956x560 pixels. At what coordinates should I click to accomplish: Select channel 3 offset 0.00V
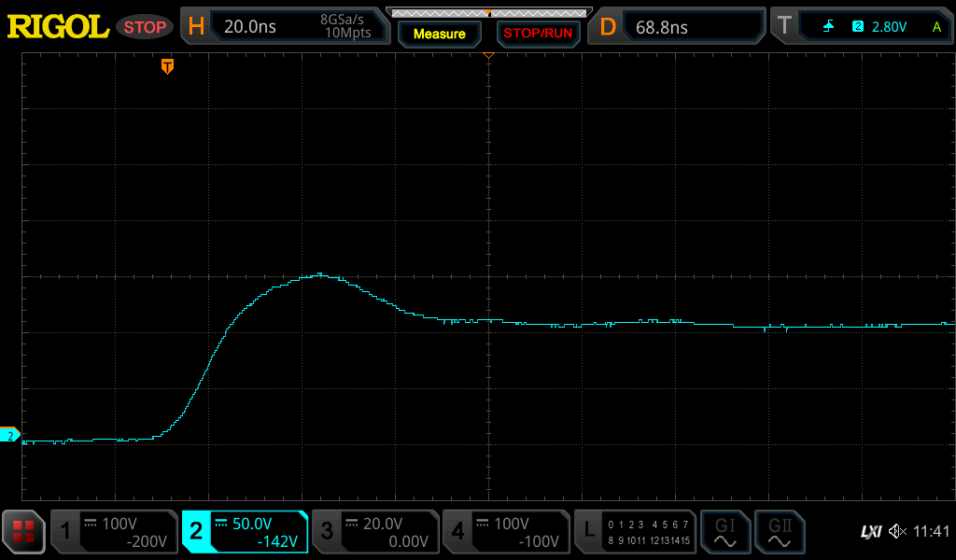coord(409,541)
